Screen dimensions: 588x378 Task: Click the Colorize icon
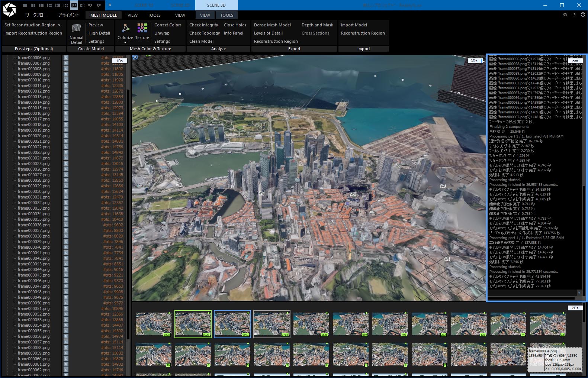click(125, 29)
